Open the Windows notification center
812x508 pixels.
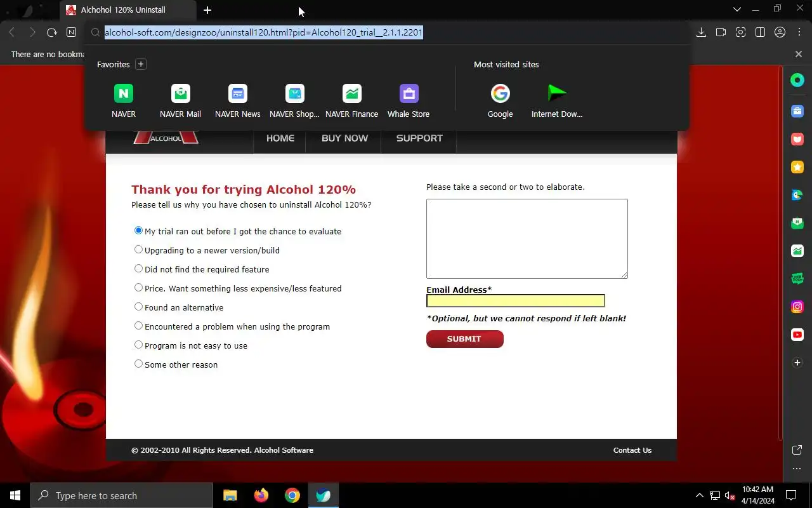(x=791, y=495)
